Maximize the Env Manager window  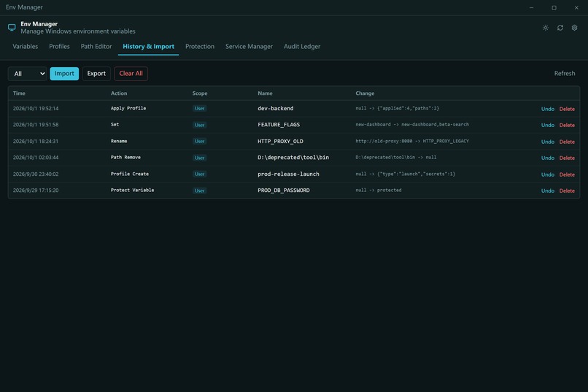click(x=554, y=7)
